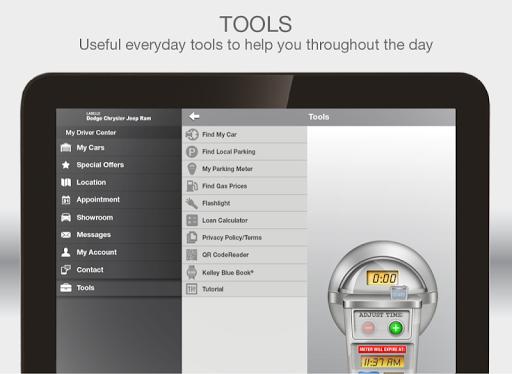Open Privacy Policy/Terms
Viewport: 512px width, 374px height.
[x=244, y=238]
